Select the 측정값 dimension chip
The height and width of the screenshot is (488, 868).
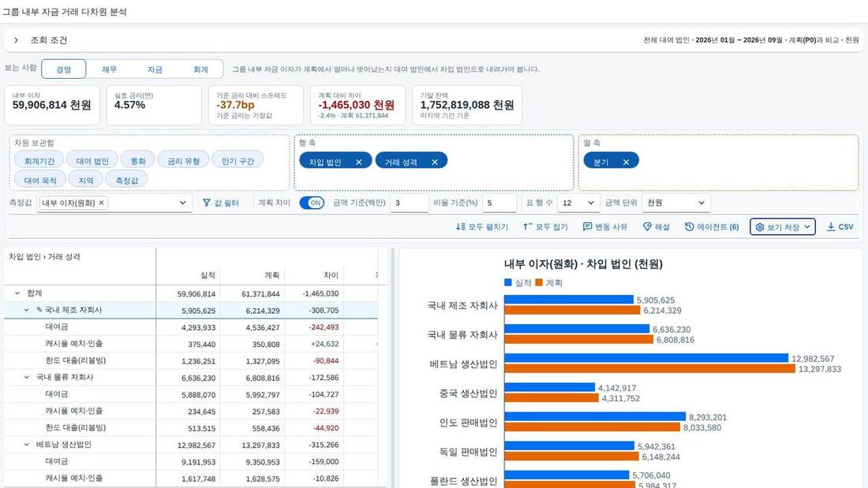127,181
